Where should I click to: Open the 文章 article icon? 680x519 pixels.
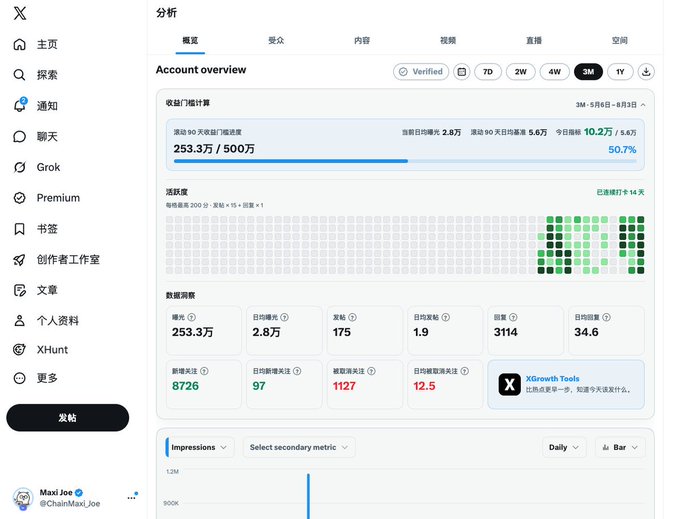(x=20, y=290)
